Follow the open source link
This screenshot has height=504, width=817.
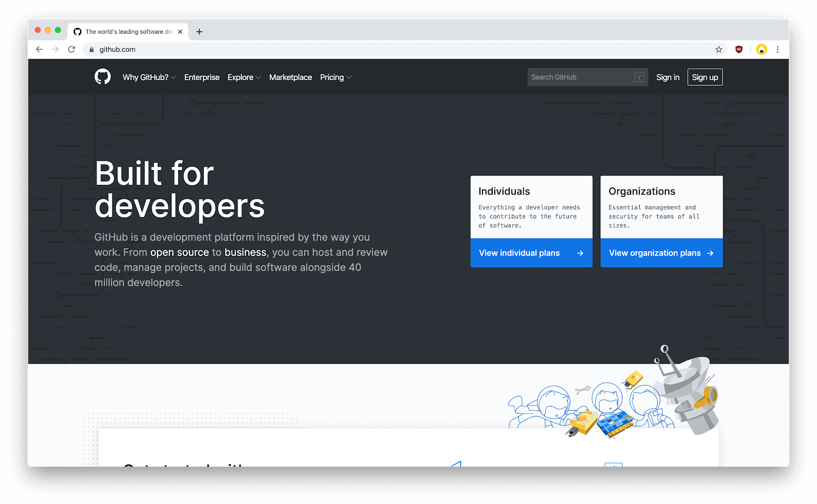179,252
